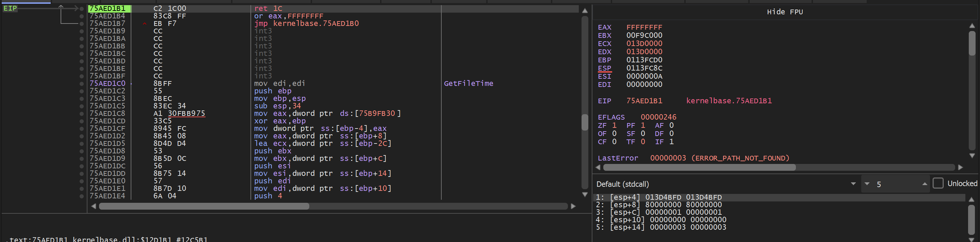The width and height of the screenshot is (980, 242).
Task: Click disassembly vertical scrollbar thumb
Action: [x=585, y=122]
